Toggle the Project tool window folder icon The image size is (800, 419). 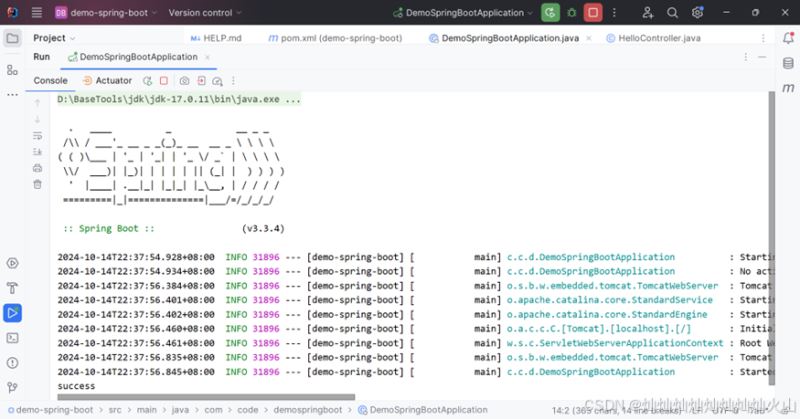12,38
